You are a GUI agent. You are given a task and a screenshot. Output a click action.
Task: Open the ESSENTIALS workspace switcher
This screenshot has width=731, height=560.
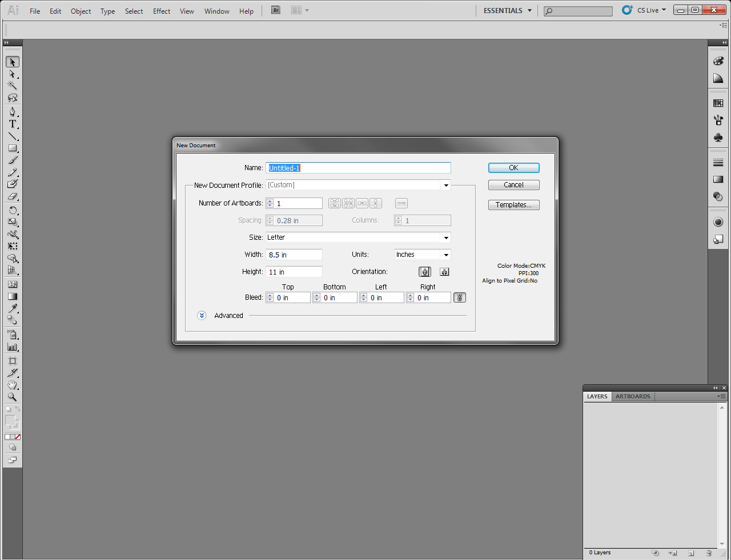pyautogui.click(x=508, y=10)
